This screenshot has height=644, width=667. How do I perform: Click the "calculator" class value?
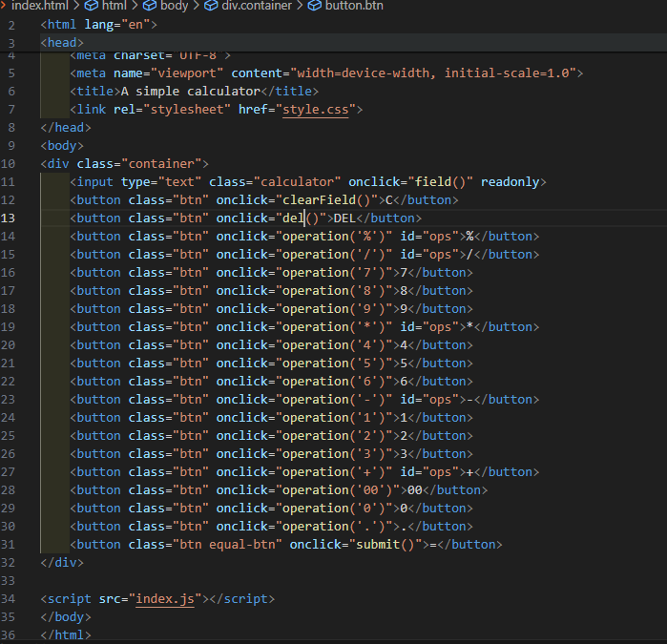tap(297, 182)
